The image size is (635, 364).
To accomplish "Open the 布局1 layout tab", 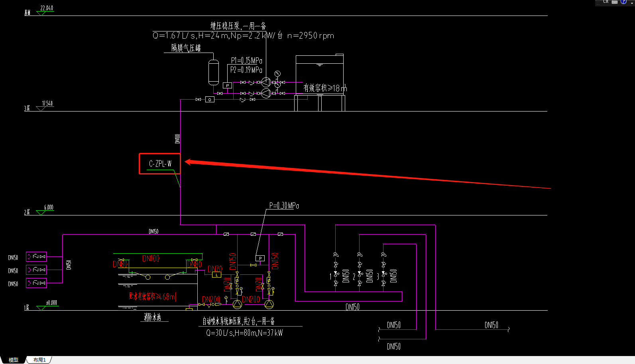I will point(39,360).
